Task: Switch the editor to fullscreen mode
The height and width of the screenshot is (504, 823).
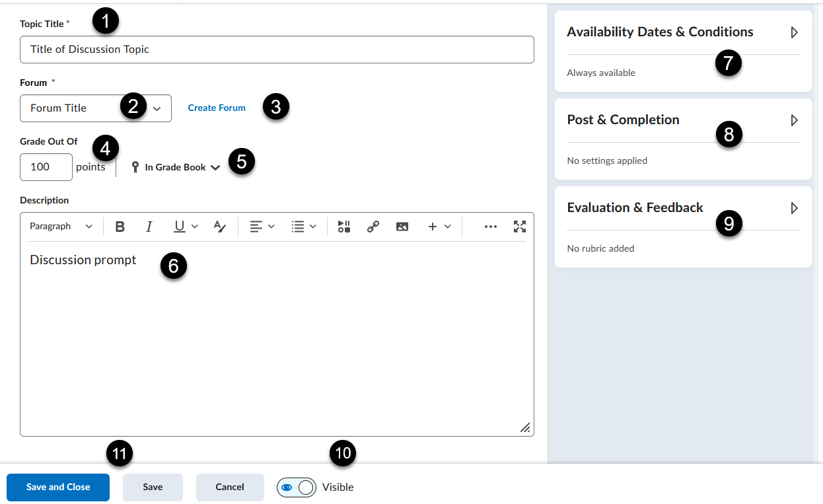Action: coord(520,227)
